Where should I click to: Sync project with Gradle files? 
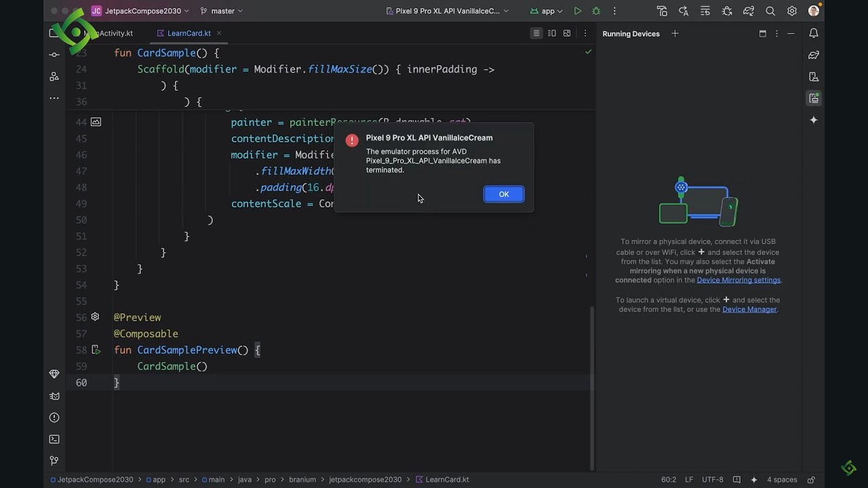coord(749,11)
